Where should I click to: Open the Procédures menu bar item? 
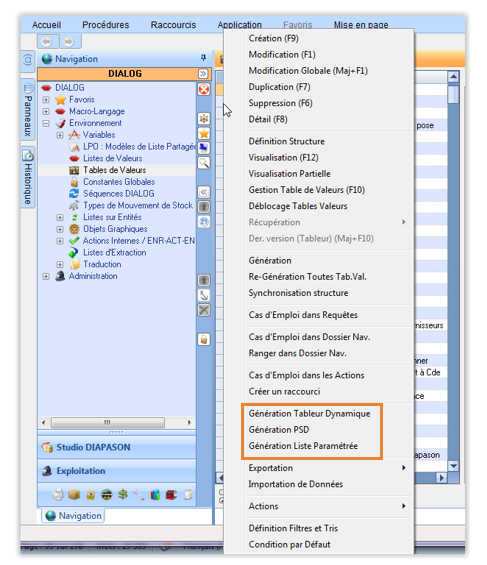point(106,25)
